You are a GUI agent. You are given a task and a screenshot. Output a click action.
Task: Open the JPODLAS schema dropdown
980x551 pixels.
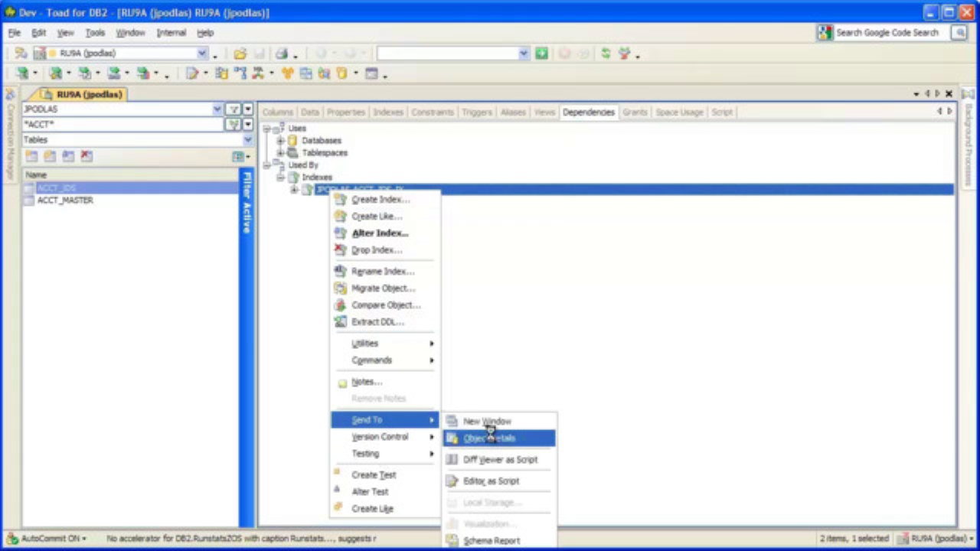217,109
